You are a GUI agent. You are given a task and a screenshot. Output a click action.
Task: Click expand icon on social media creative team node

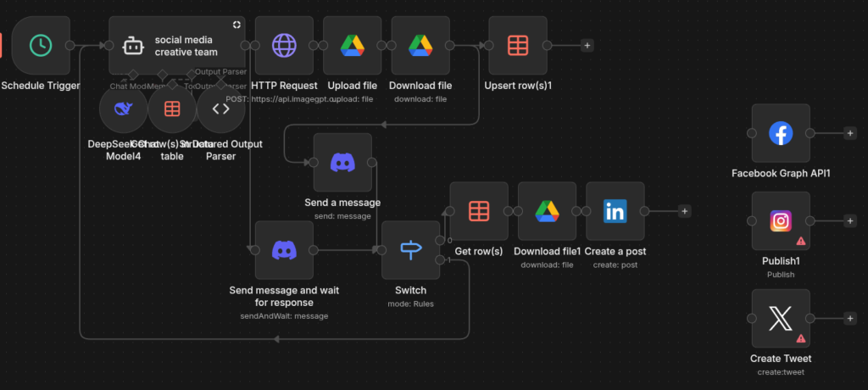pyautogui.click(x=237, y=24)
